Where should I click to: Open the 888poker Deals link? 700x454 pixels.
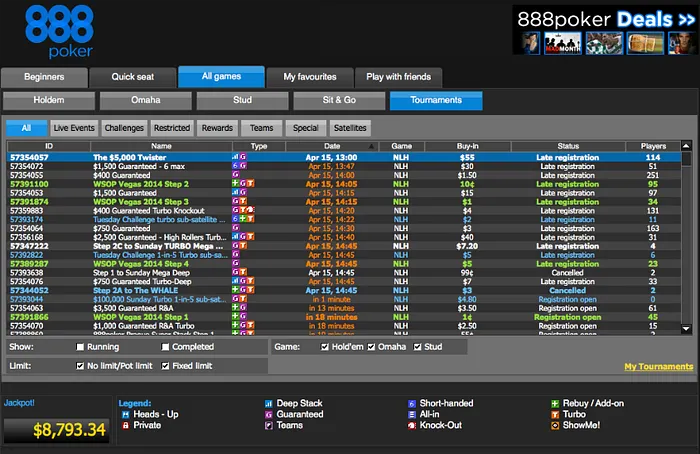(606, 19)
